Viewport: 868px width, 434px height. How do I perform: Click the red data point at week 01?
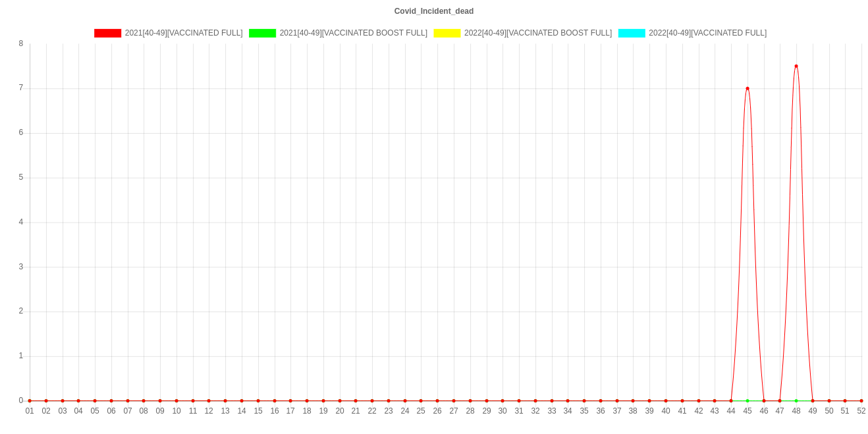click(x=30, y=400)
